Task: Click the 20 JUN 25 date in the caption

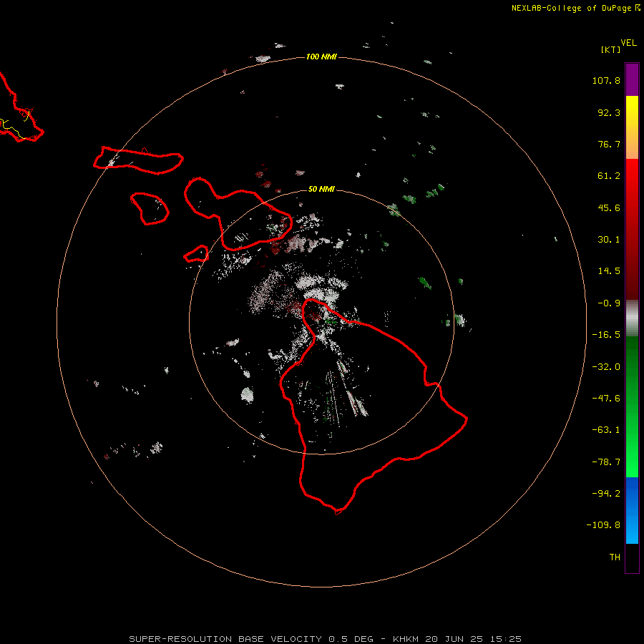Action: tap(454, 639)
